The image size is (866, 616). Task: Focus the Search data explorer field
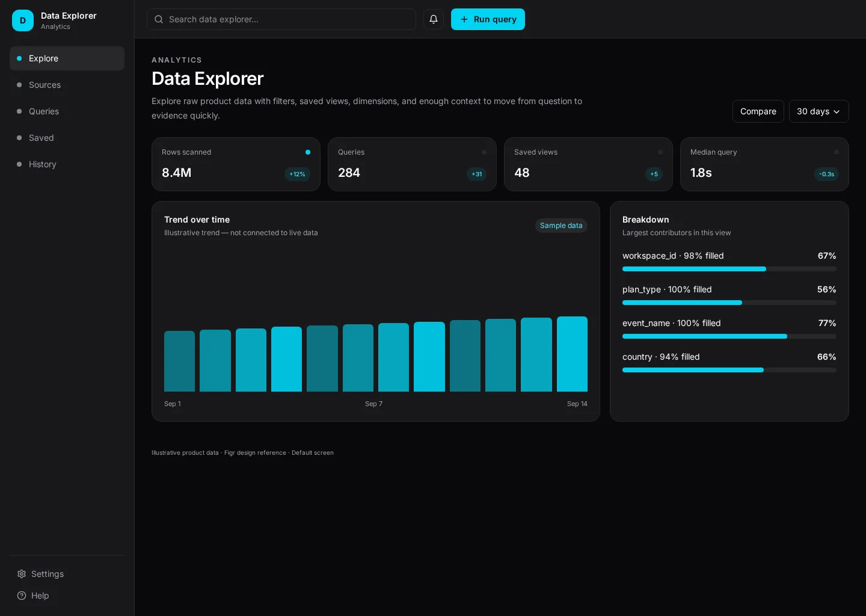coord(281,19)
